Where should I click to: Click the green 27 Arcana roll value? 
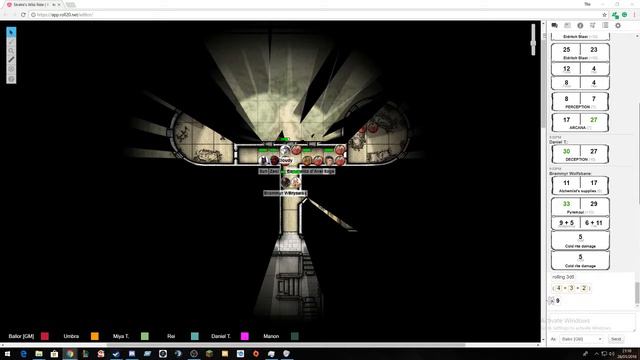(593, 120)
